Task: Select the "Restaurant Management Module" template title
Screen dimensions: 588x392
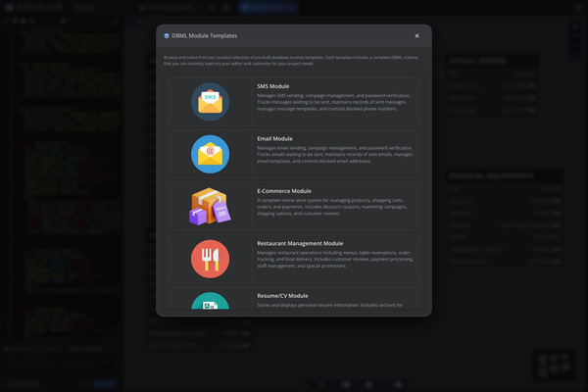Action: [x=300, y=243]
